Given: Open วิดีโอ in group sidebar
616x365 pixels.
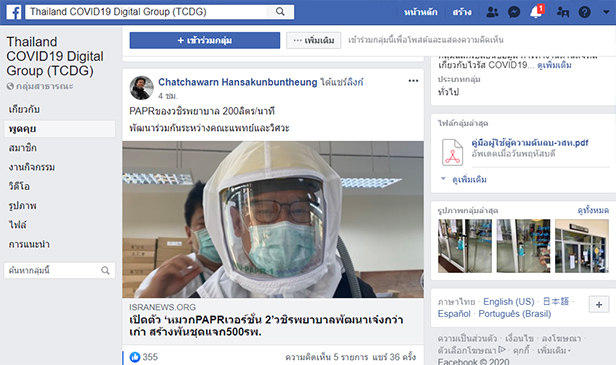Looking at the screenshot, I should pos(19,186).
